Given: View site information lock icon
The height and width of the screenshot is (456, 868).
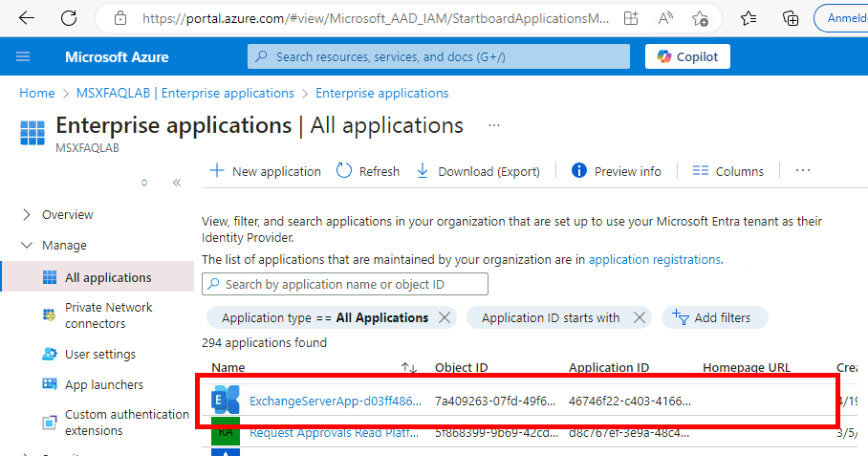Looking at the screenshot, I should tap(120, 18).
